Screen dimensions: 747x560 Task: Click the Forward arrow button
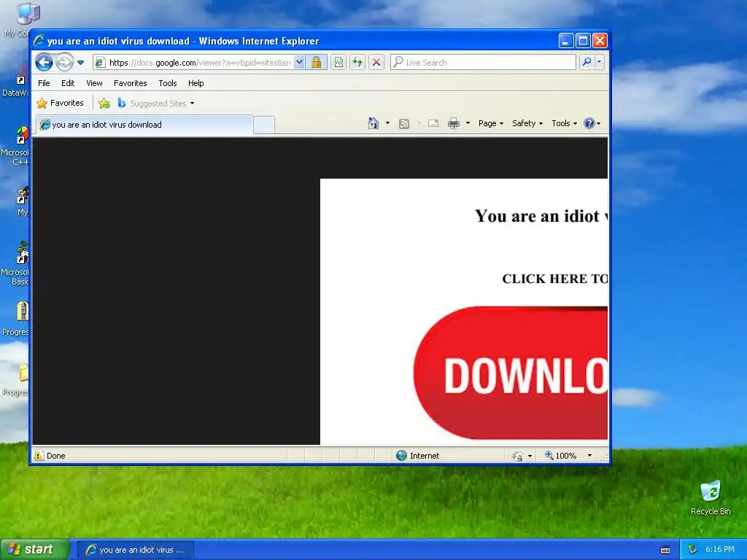click(64, 63)
